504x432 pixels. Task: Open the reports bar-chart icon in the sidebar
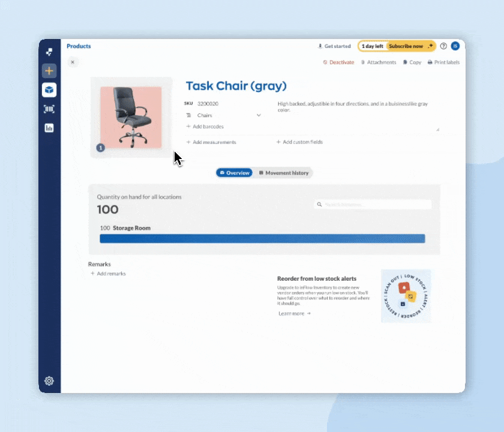click(49, 127)
